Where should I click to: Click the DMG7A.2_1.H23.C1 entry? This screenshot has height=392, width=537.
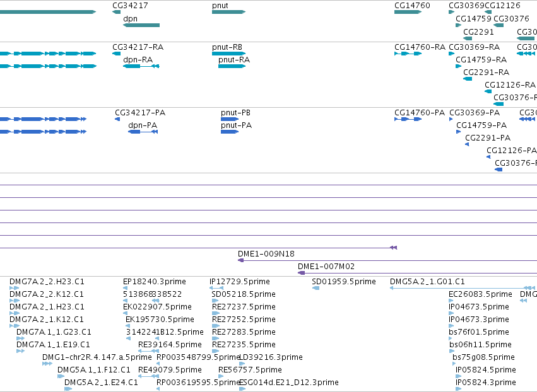[x=15, y=313]
